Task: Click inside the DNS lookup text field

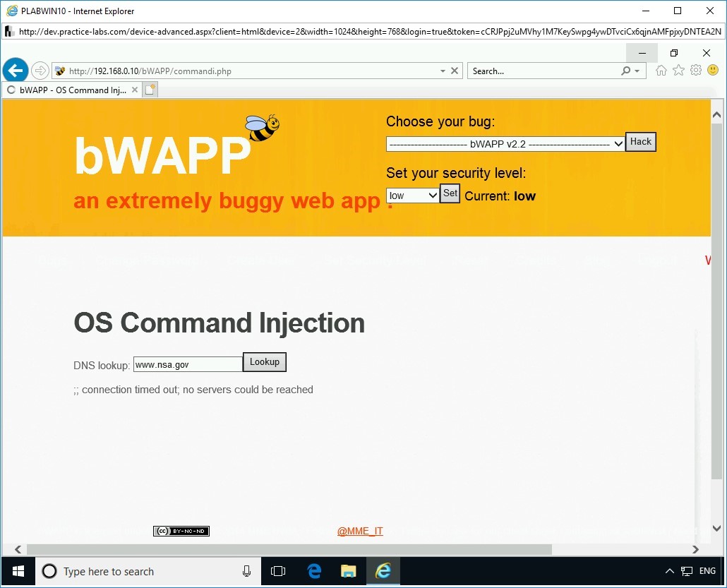Action: [187, 363]
